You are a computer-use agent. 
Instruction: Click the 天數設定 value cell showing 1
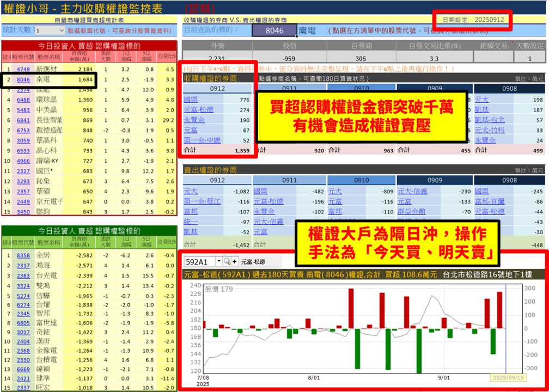click(529, 58)
